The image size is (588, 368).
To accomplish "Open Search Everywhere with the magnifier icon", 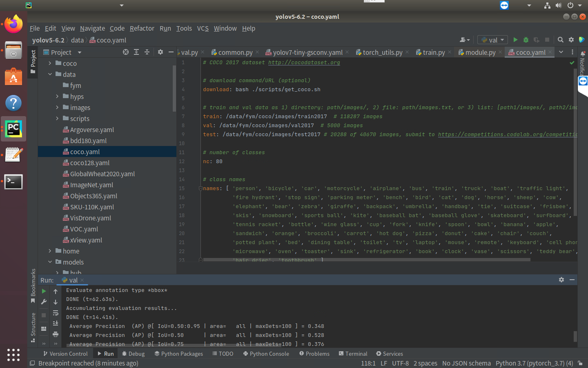I will coord(560,40).
